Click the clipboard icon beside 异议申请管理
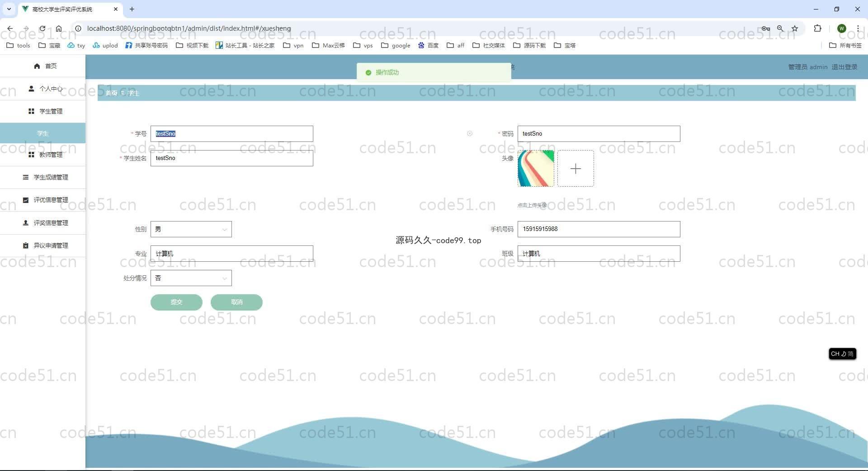The width and height of the screenshot is (868, 471). [26, 245]
